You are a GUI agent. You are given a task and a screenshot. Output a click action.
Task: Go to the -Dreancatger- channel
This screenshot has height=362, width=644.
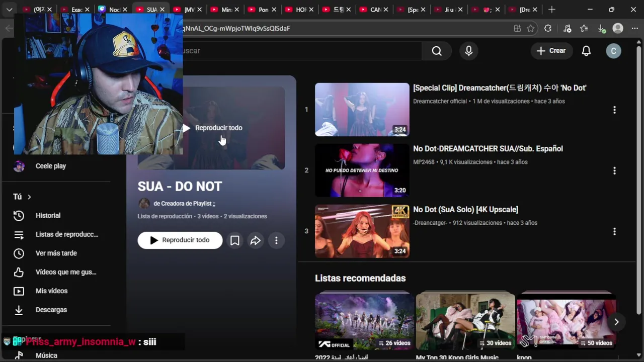pos(430,223)
